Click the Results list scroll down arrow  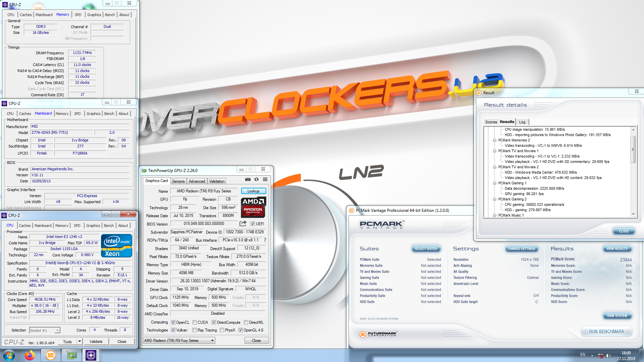tap(633, 214)
